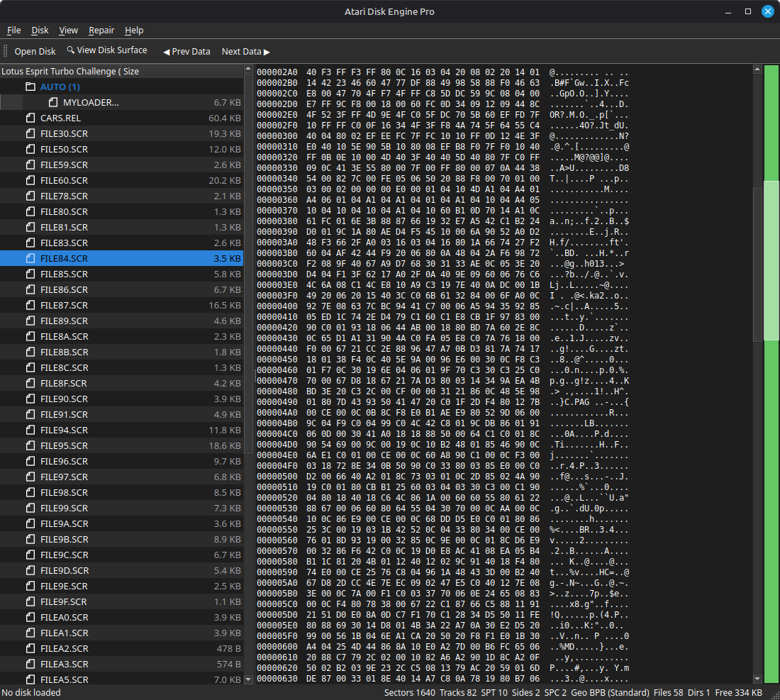Viewport: 780px width, 700px height.
Task: Click the MYLOADER file icon
Action: point(53,102)
